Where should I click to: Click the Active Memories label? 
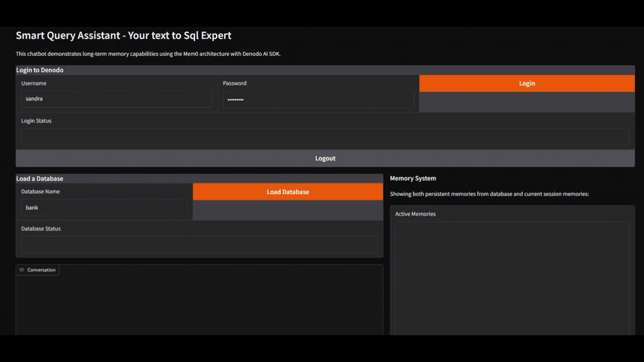click(x=415, y=214)
